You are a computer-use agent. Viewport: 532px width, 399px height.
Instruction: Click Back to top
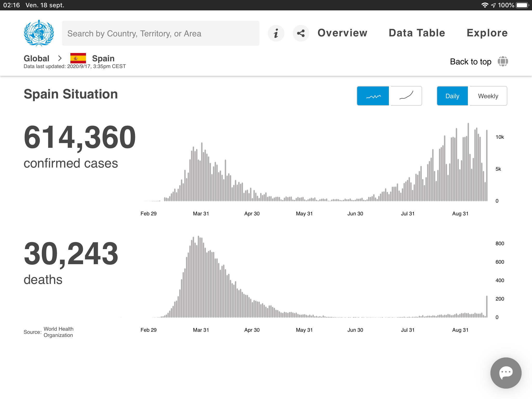click(x=470, y=62)
